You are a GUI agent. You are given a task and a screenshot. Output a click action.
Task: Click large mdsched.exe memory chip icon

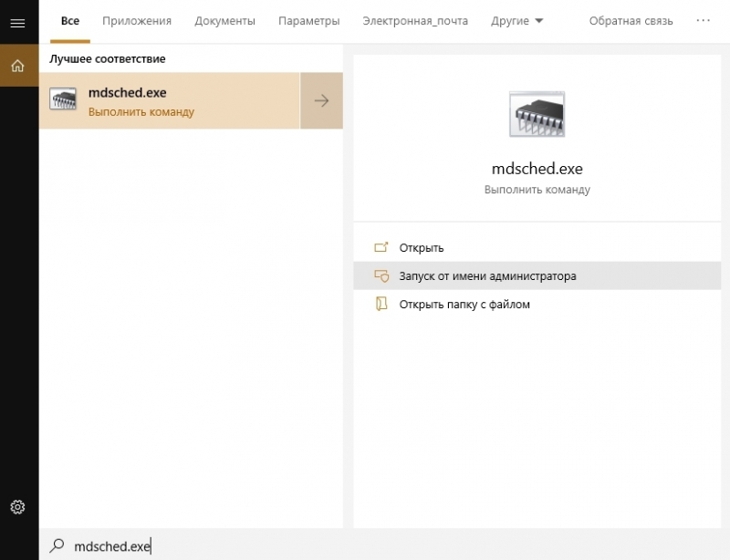pos(537,114)
